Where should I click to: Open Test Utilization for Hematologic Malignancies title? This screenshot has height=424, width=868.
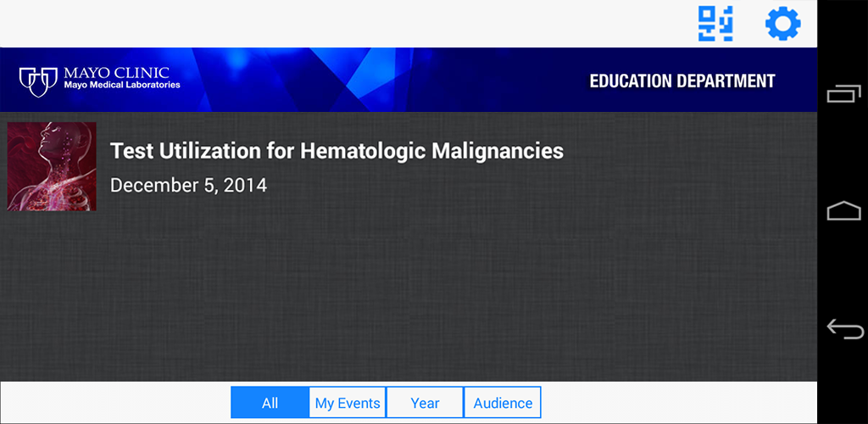(x=337, y=152)
